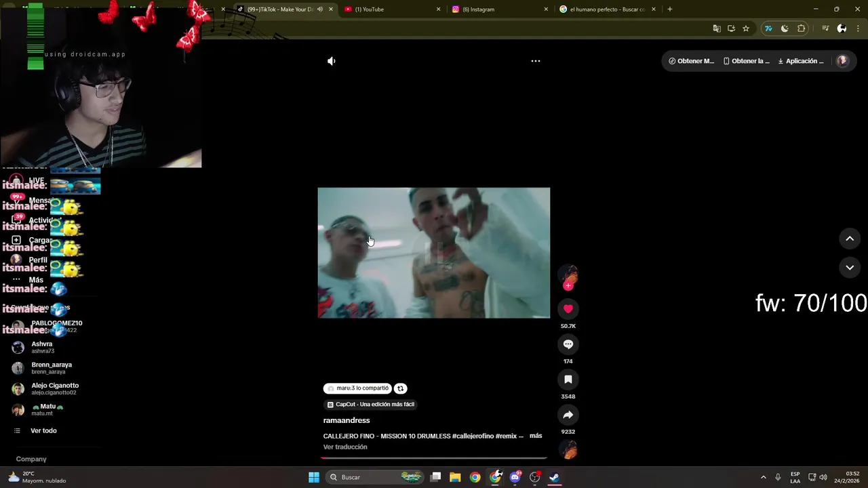The image size is (868, 488).
Task: Open Discord from taskbar
Action: 515,477
